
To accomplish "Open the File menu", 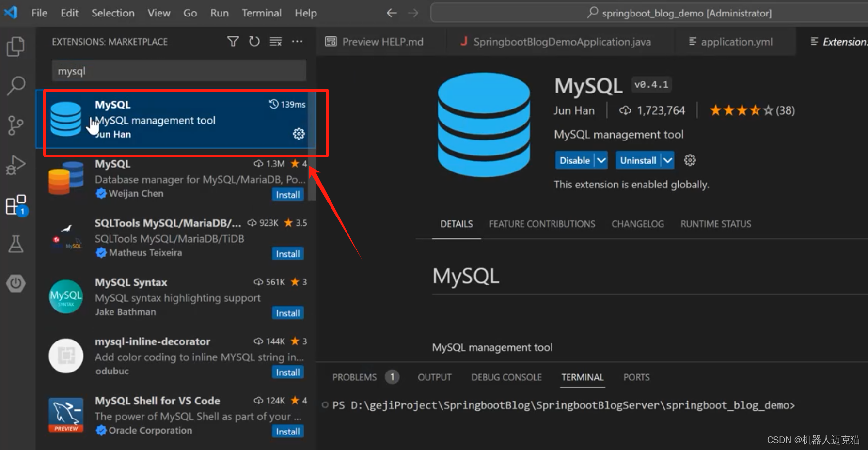I will (x=39, y=13).
